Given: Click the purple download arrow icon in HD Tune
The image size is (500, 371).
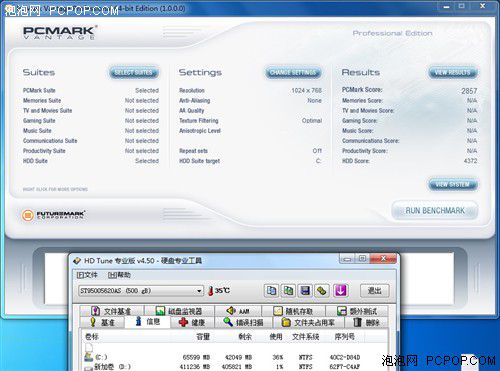Looking at the screenshot, I should 340,291.
